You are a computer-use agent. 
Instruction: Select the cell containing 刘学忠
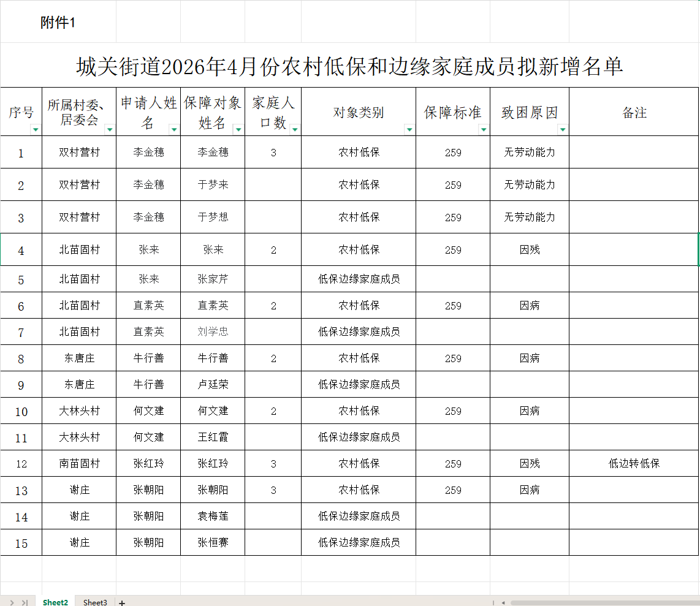click(213, 331)
